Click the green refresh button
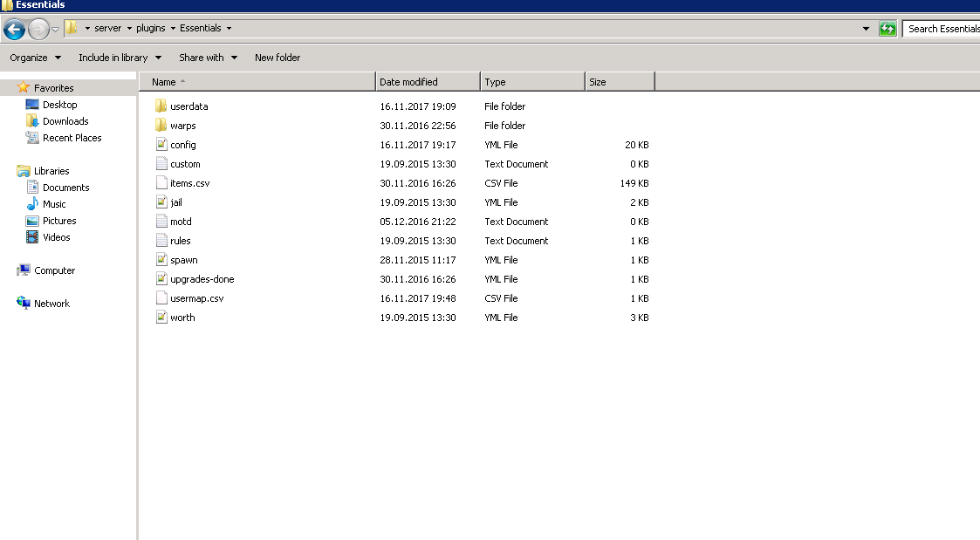Viewport: 980px width, 540px height. pos(887,29)
